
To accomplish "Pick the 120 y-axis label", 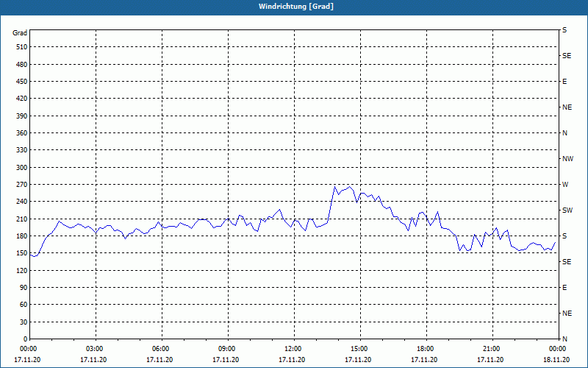I will click(22, 270).
